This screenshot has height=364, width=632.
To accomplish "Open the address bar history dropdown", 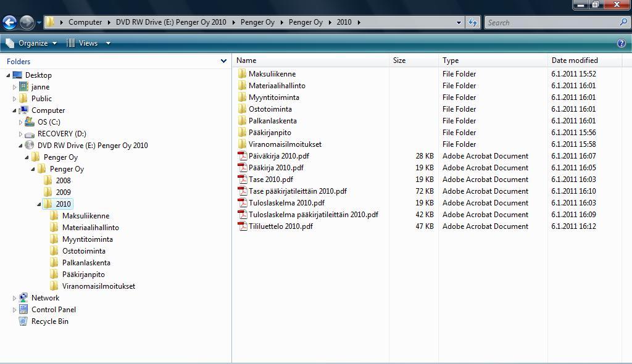I will pos(459,23).
